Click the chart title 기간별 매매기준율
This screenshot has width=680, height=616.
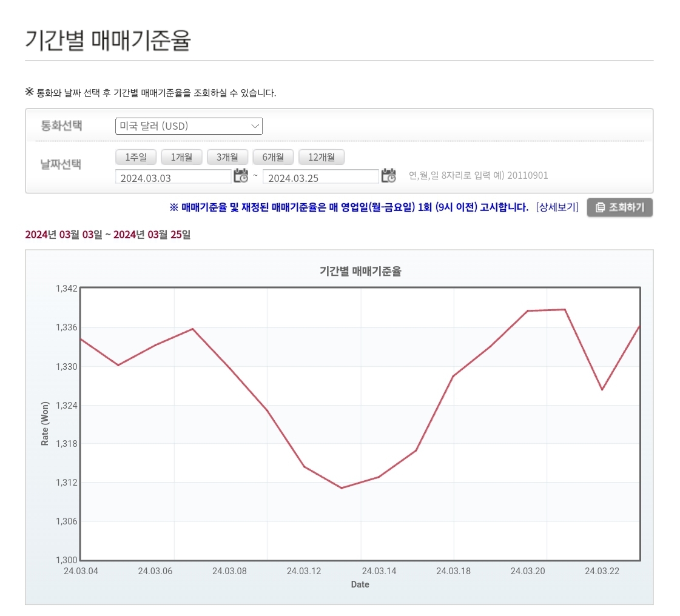[x=360, y=272]
